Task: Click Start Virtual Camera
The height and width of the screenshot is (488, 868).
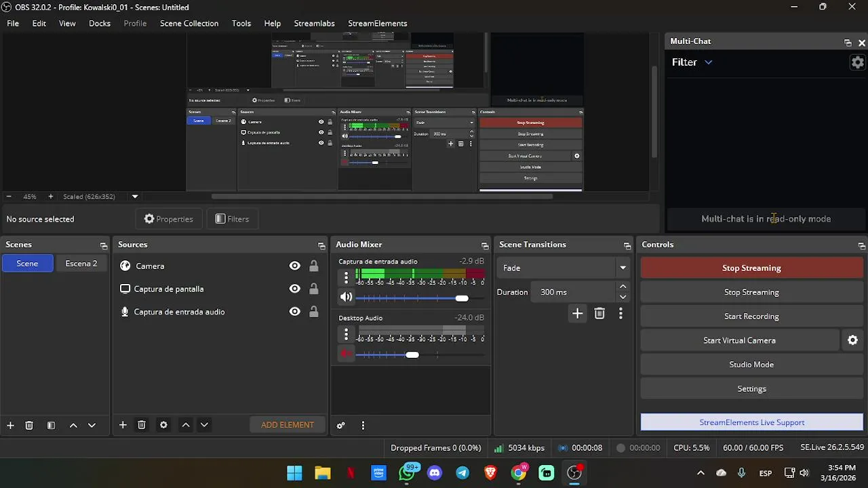Action: tap(739, 340)
